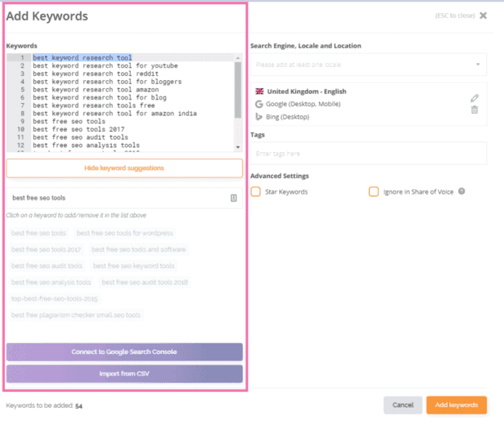Click line 'best keyword research tool for youtube'
This screenshot has height=426, width=504.
click(105, 66)
